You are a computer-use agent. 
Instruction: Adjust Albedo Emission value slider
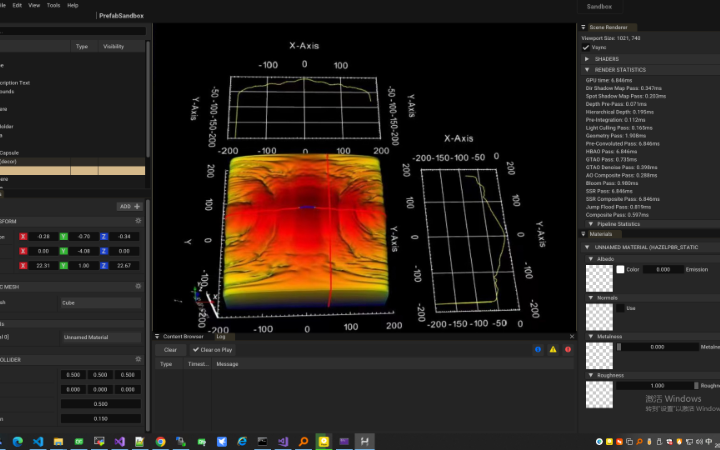coord(663,269)
